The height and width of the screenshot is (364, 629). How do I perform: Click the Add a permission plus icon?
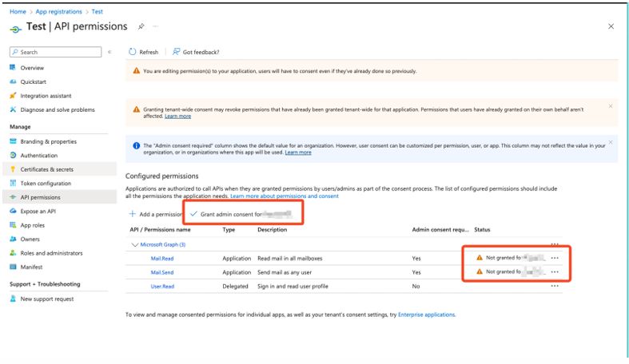click(x=132, y=214)
